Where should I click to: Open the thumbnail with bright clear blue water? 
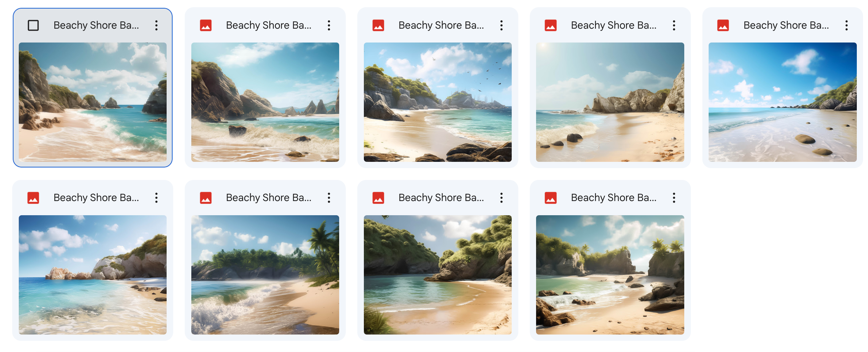pyautogui.click(x=93, y=275)
